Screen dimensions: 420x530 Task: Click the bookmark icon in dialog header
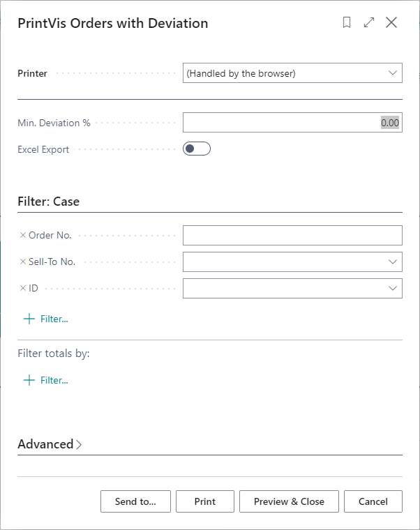click(x=347, y=22)
